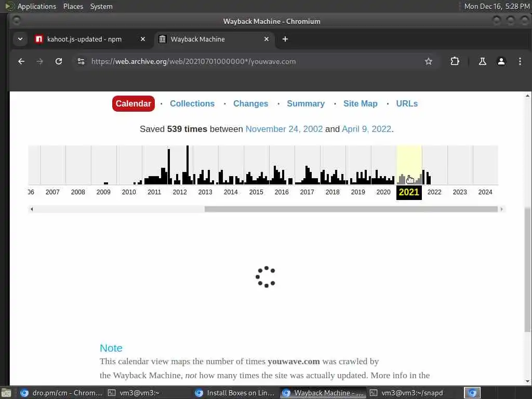Select year 2014 in timeline
The height and width of the screenshot is (399, 532).
pyautogui.click(x=231, y=192)
